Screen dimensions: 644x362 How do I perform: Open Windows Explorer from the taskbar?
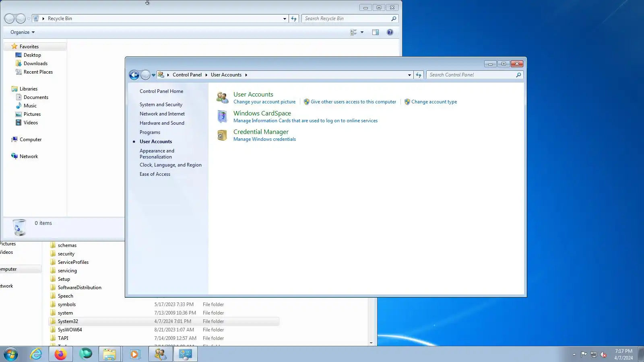109,354
